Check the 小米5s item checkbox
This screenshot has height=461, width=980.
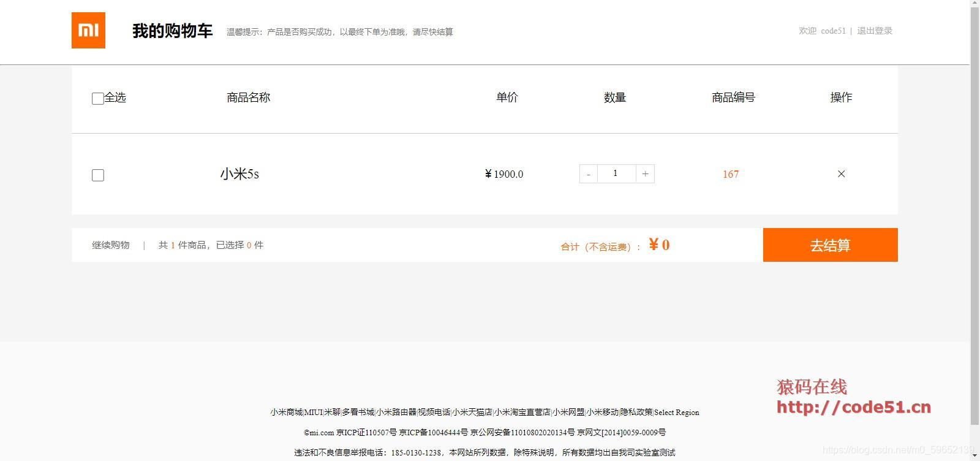97,175
